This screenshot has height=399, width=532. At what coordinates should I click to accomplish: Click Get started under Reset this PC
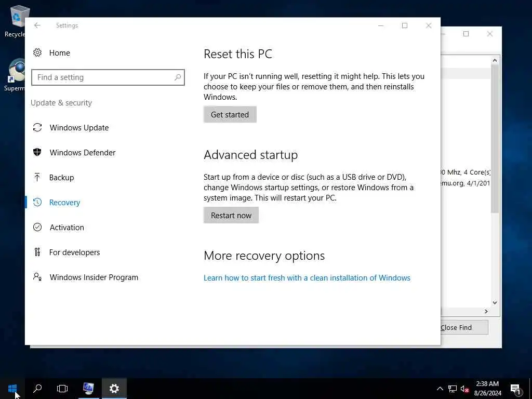(230, 115)
